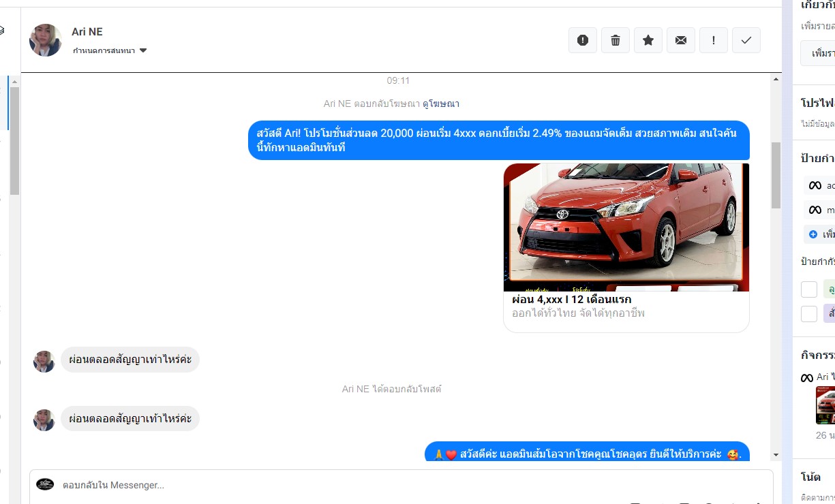Click the chat vertical scrollbar thumb
The width and height of the screenshot is (835, 504).
(776, 175)
